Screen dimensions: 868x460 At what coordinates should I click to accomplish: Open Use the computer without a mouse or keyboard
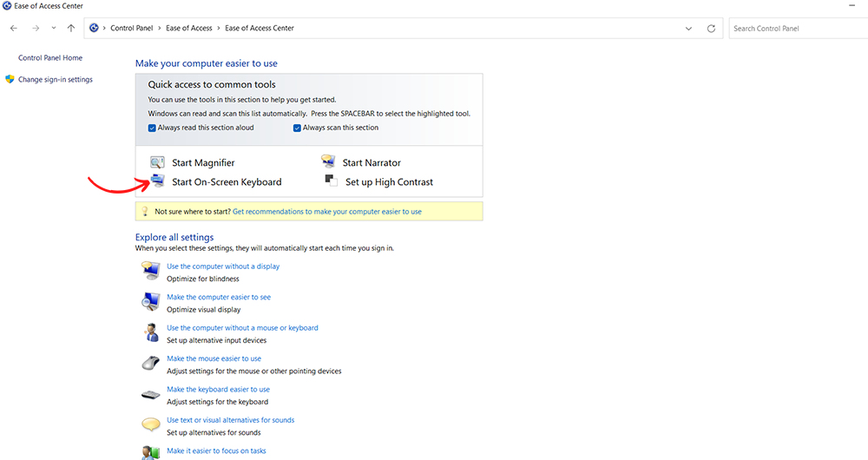point(242,328)
